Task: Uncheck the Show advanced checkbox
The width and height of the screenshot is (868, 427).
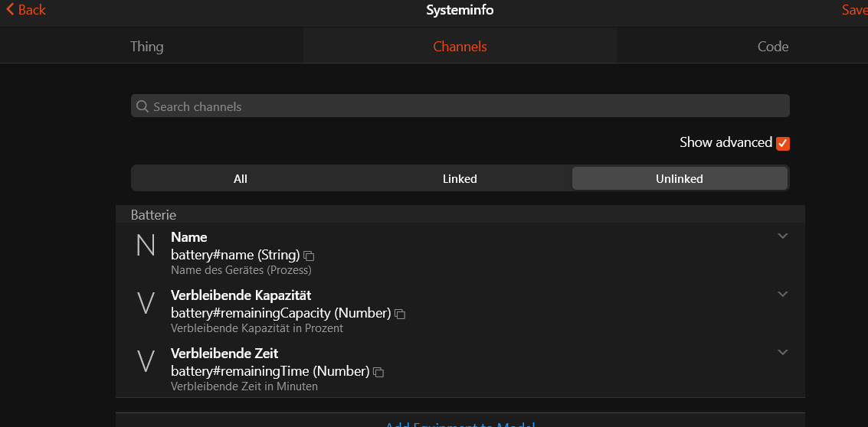Action: click(782, 143)
